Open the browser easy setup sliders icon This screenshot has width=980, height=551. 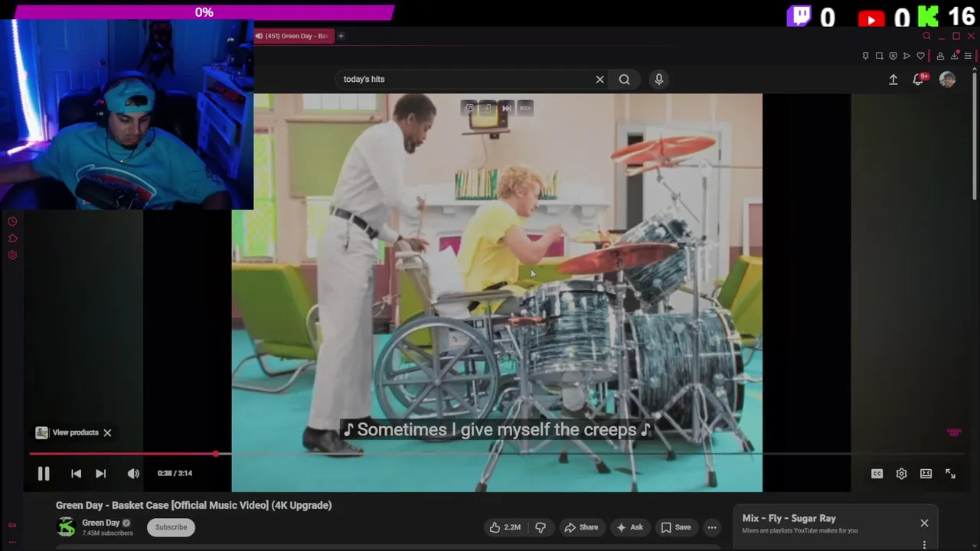(969, 56)
